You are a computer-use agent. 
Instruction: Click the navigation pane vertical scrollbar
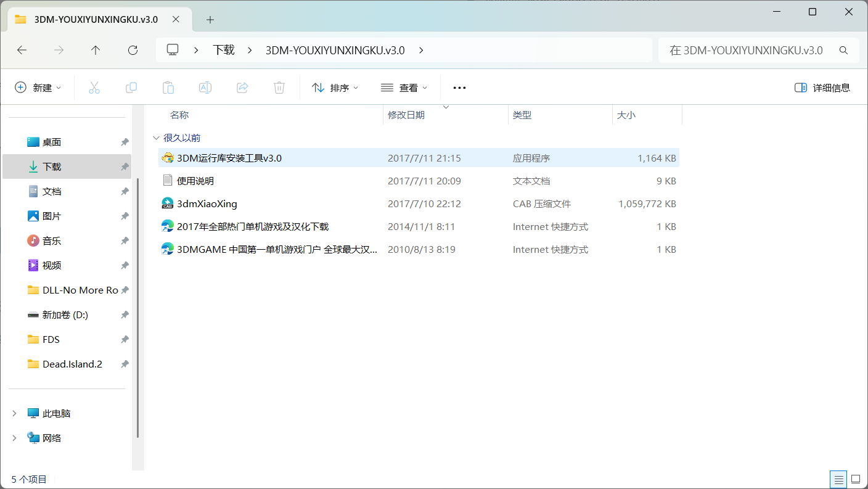pyautogui.click(x=138, y=308)
